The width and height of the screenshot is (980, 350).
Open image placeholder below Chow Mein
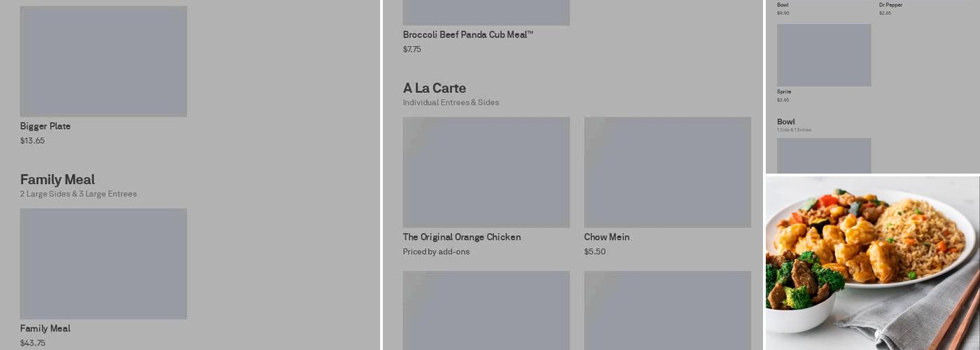click(x=667, y=310)
